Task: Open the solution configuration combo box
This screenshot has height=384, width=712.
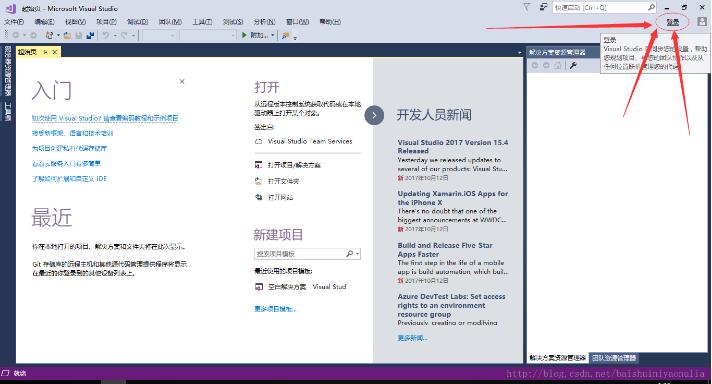Action: [159, 35]
